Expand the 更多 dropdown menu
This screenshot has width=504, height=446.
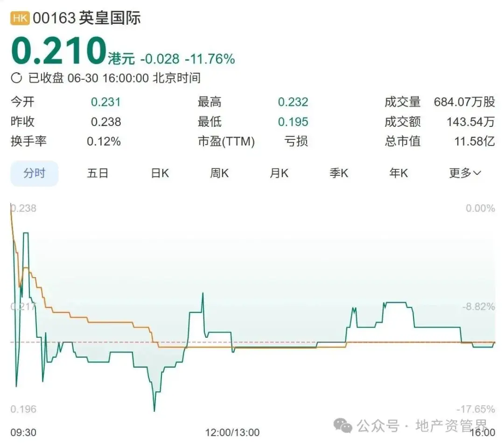point(464,173)
